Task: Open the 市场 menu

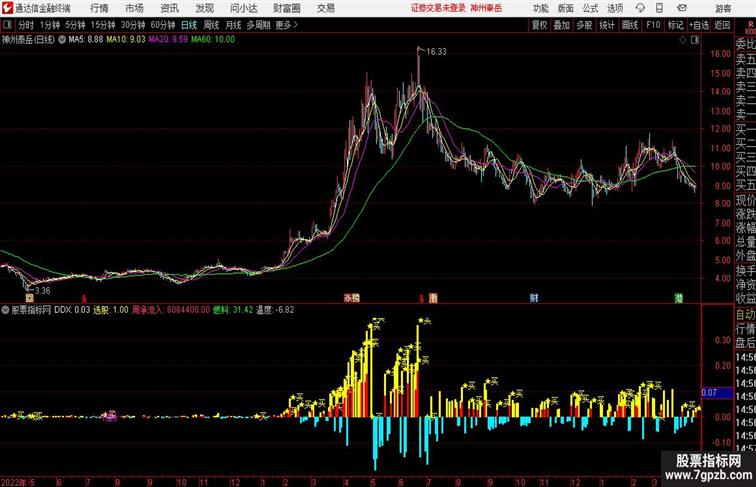Action: click(135, 8)
